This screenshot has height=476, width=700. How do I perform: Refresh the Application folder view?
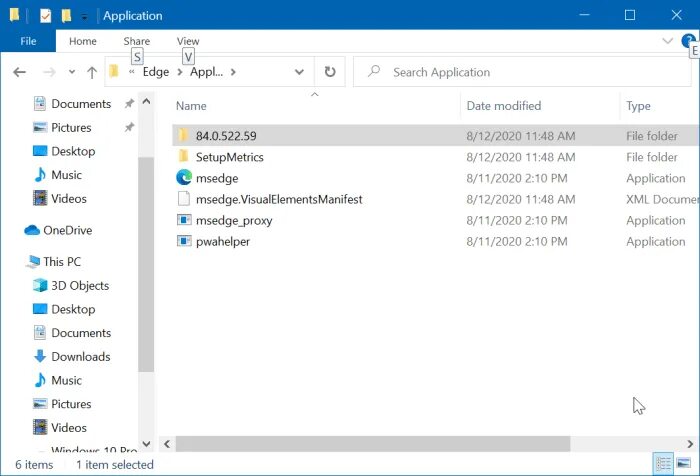330,72
